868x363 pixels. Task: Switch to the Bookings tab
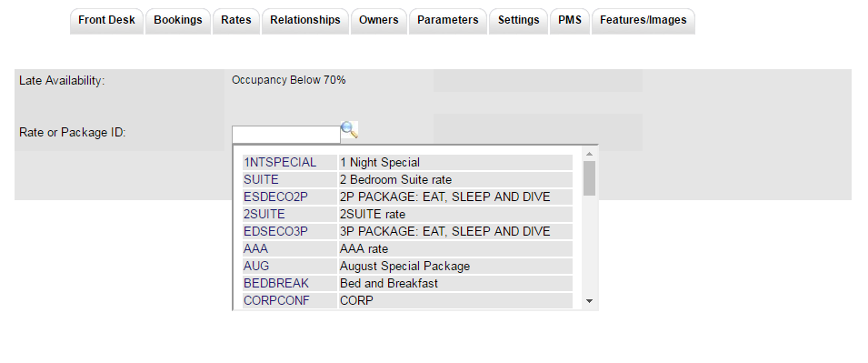[x=178, y=21]
